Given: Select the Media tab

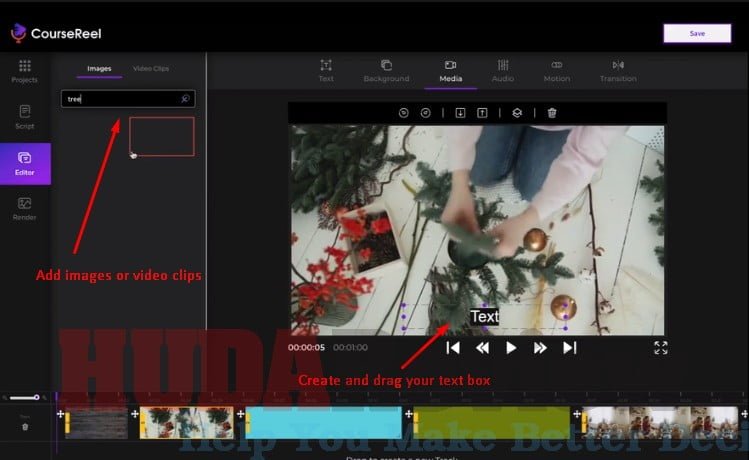Looking at the screenshot, I should (450, 71).
